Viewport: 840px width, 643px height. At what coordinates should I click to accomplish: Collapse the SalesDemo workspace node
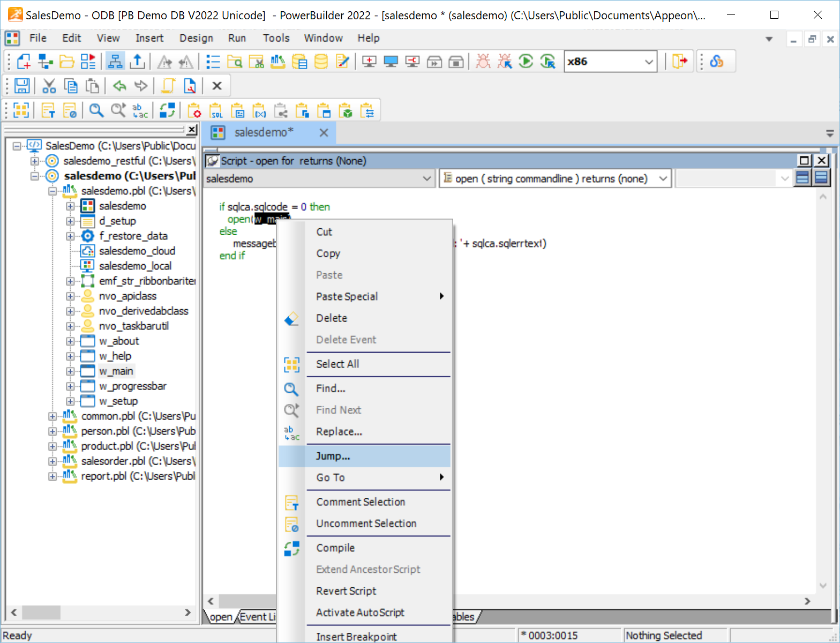click(x=17, y=146)
